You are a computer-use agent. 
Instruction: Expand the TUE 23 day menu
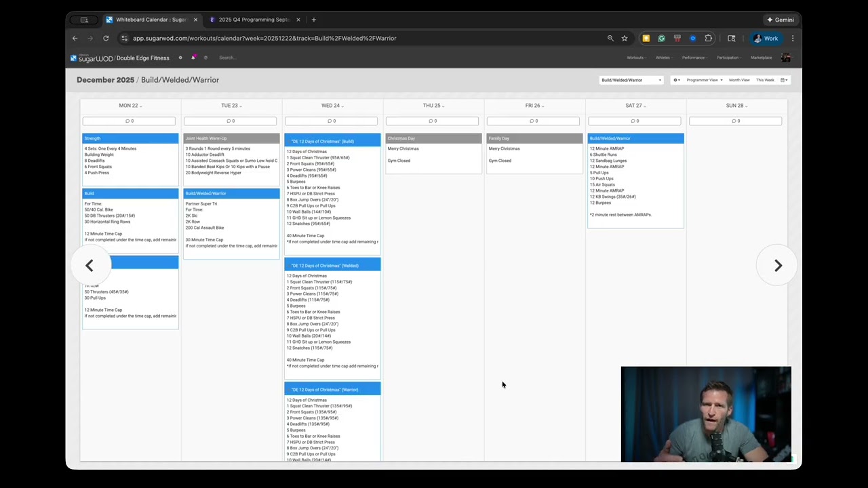click(x=231, y=106)
